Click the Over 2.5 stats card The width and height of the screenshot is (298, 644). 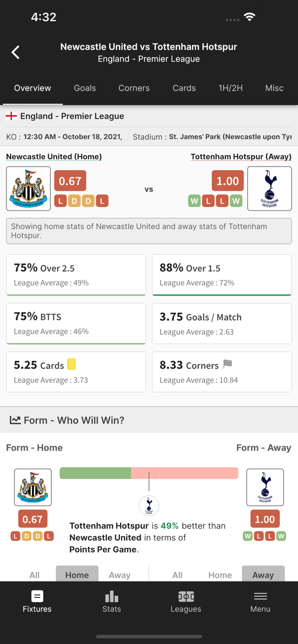76,275
